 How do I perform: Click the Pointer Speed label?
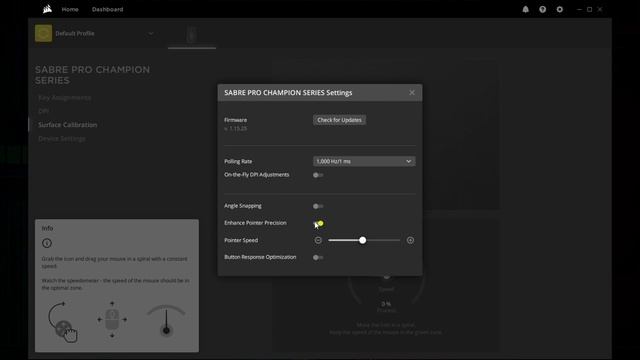[x=241, y=240]
